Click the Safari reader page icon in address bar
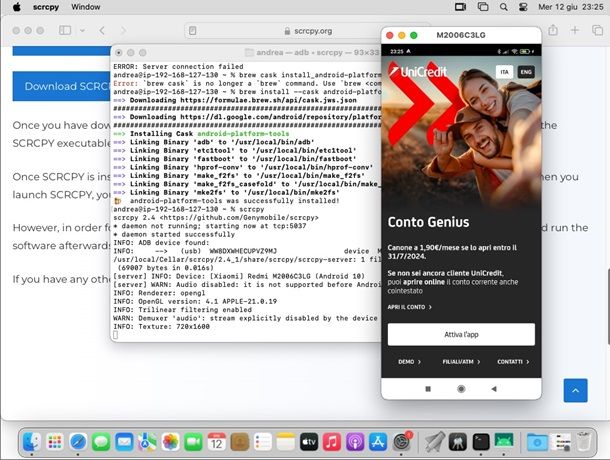 (193, 31)
